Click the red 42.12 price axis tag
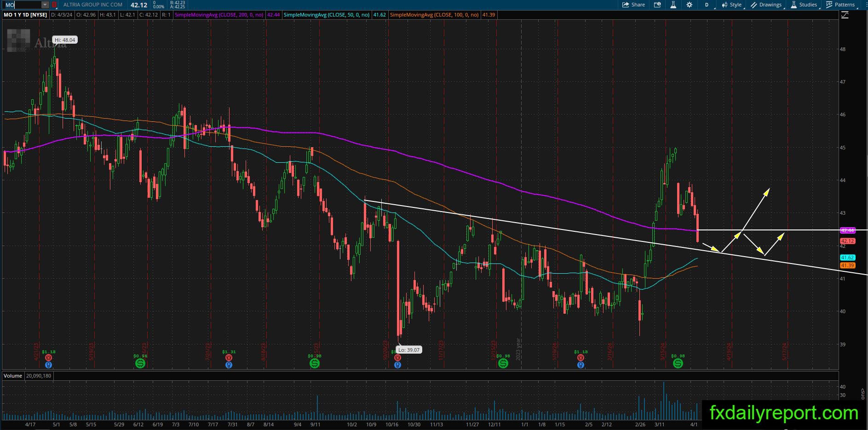The image size is (868, 430). coord(847,241)
